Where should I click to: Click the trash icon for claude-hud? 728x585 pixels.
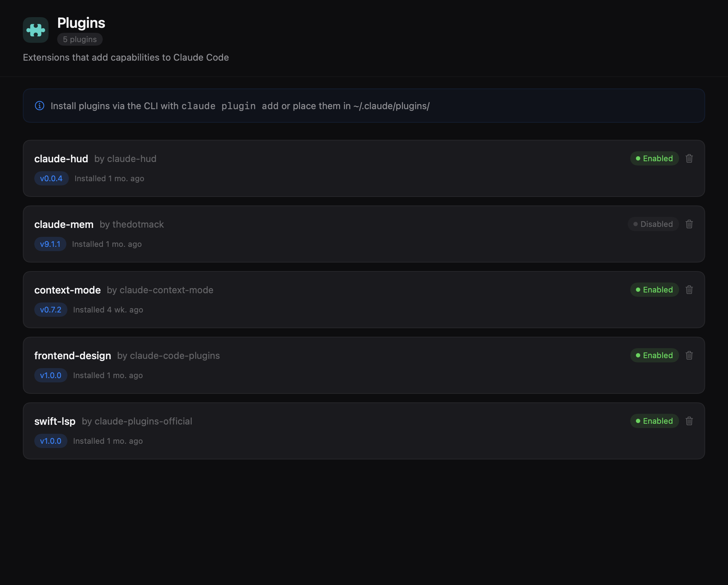(689, 158)
